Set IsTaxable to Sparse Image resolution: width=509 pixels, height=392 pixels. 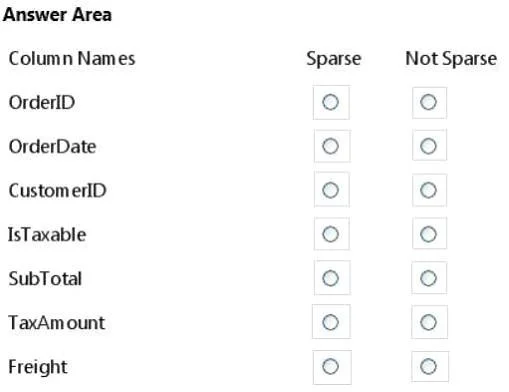[330, 234]
